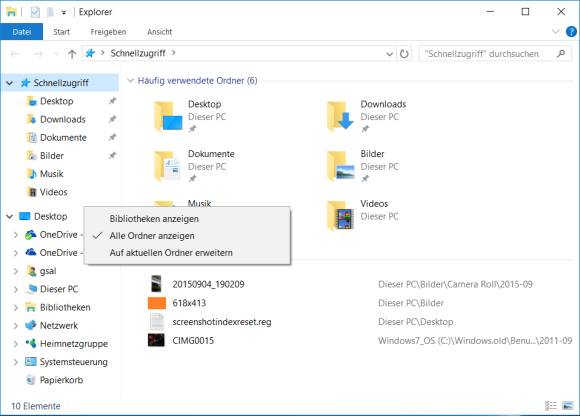Expand the Dieser PC tree node
The width and height of the screenshot is (580, 416).
pos(15,289)
